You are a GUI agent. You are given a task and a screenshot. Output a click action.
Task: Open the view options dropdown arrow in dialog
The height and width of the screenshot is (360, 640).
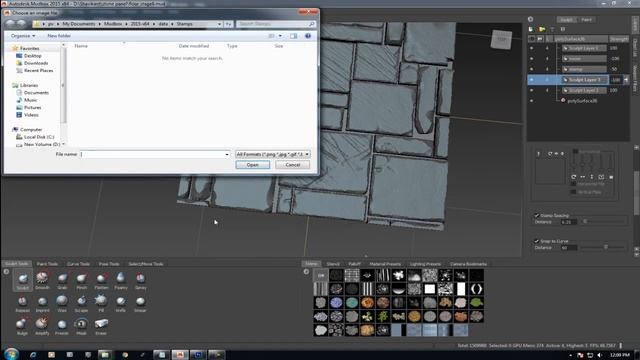coord(280,36)
